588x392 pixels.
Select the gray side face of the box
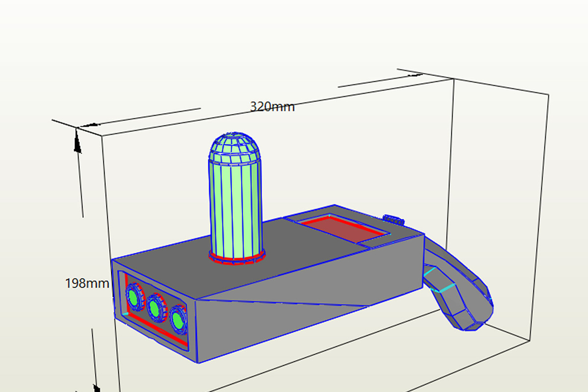pos(309,299)
